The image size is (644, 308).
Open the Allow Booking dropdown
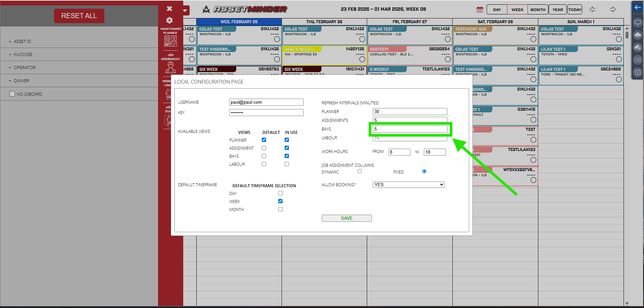(408, 185)
